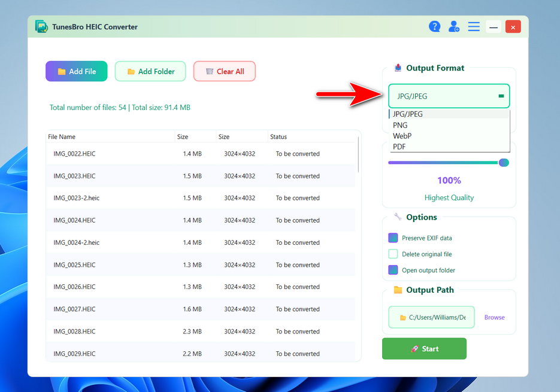Open the hamburger menu

[474, 26]
